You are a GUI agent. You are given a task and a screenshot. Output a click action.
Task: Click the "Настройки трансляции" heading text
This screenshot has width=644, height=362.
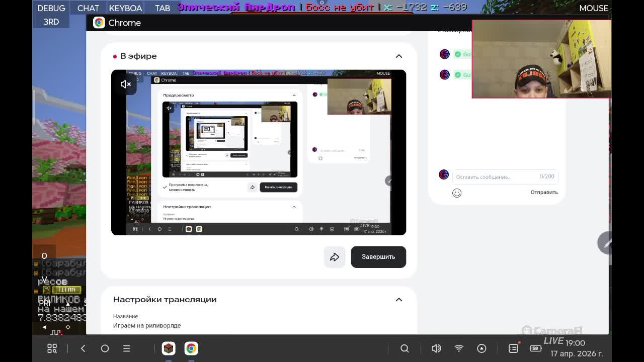[x=165, y=300]
